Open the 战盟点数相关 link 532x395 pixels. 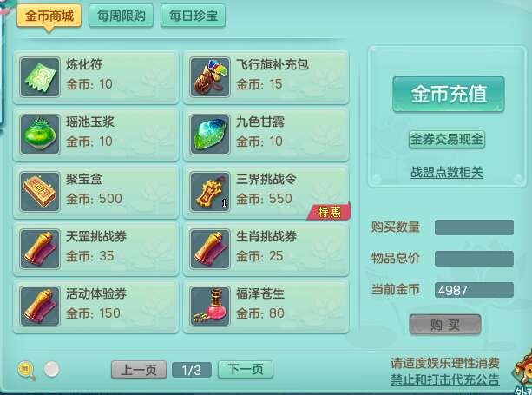coord(447,173)
